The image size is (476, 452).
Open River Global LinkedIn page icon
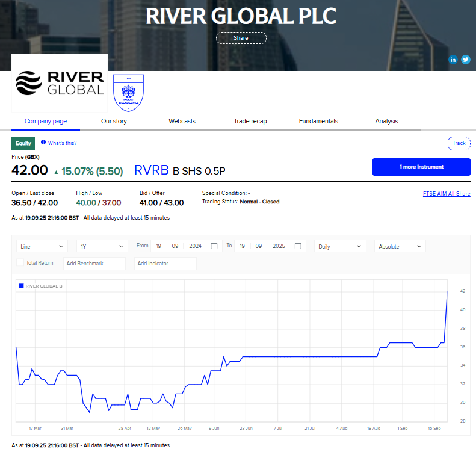tap(453, 60)
